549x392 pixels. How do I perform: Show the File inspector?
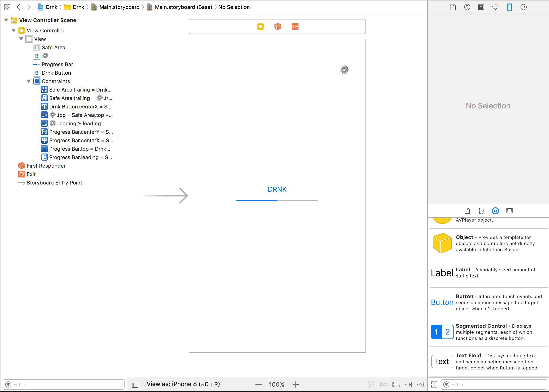click(453, 7)
